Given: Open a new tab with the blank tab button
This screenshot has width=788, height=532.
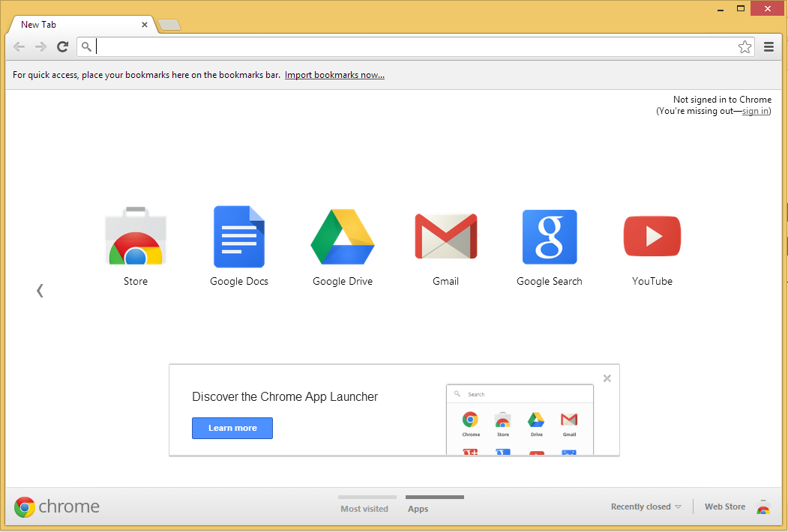Looking at the screenshot, I should click(x=169, y=25).
